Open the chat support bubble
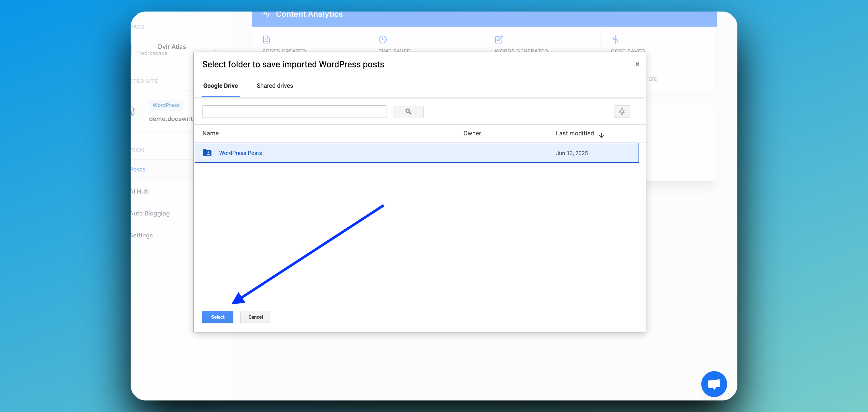Screen dimensions: 868x412 714,384
